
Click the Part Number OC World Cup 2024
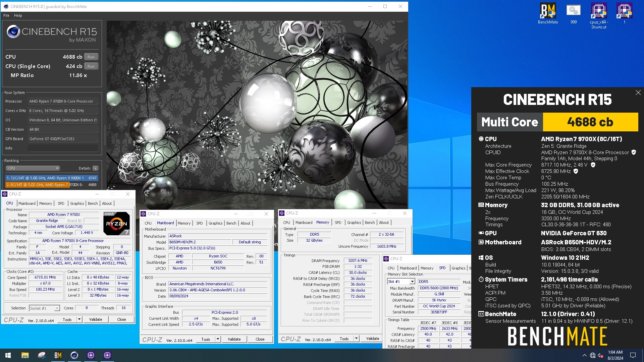pyautogui.click(x=439, y=306)
